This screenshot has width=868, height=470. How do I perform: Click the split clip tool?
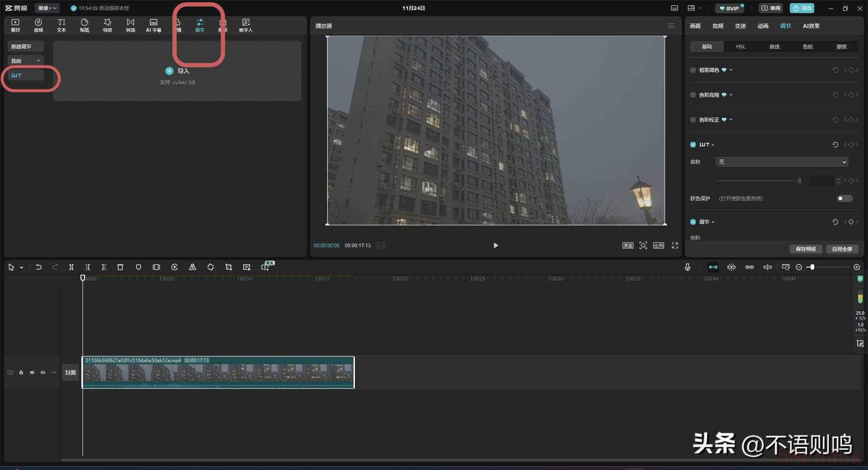(x=71, y=267)
